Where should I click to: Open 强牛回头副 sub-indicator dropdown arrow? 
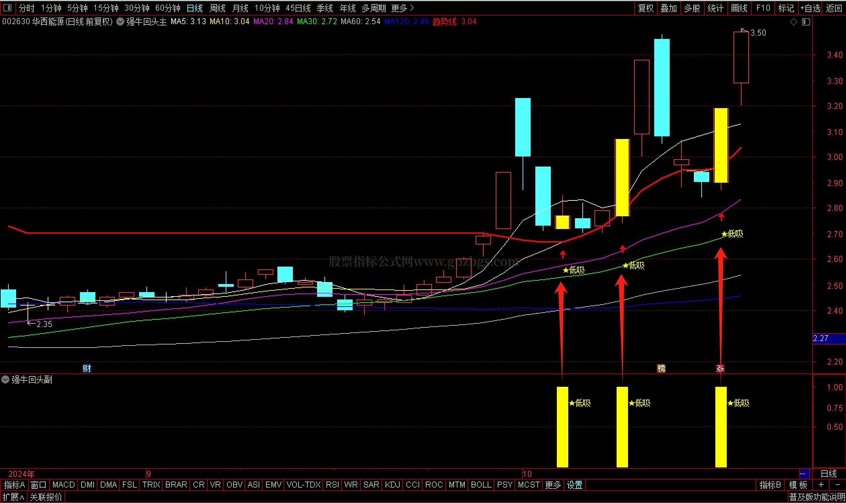pos(5,380)
